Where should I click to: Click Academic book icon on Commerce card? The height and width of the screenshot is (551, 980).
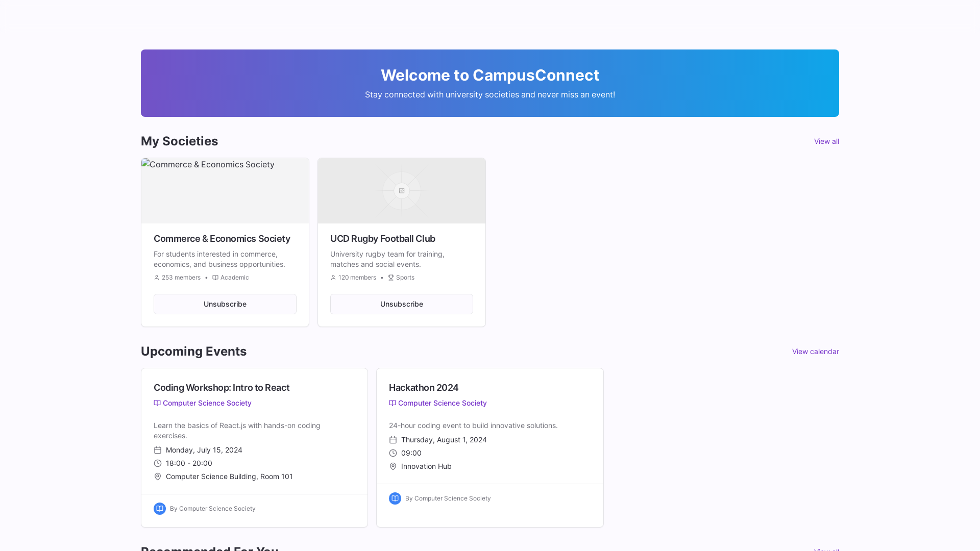tap(215, 278)
